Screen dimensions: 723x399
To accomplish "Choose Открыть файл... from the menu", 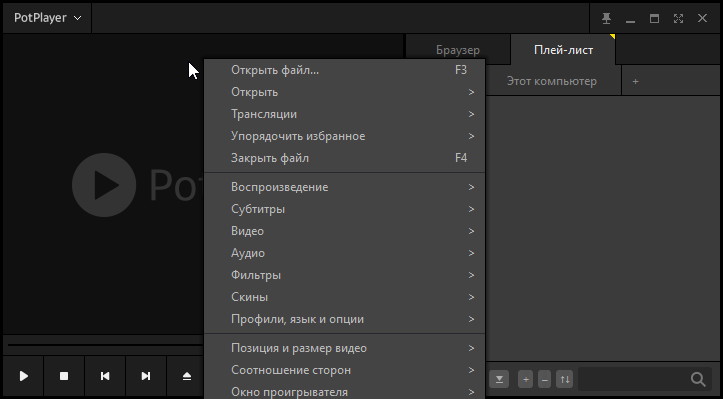I will pos(344,70).
